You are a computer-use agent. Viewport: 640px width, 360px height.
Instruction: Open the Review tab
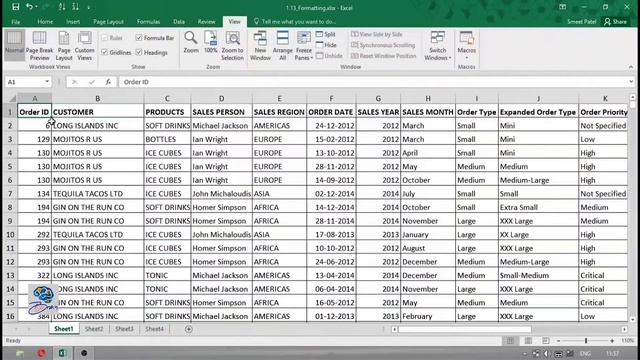pos(207,22)
